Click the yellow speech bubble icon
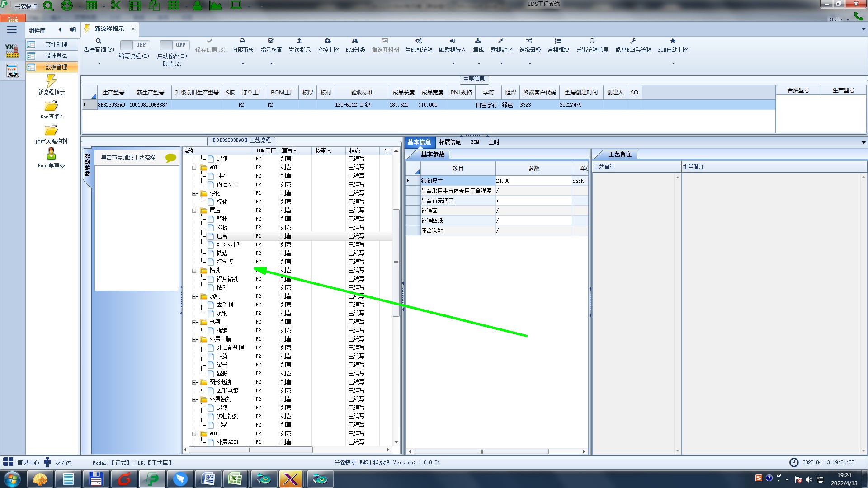Image resolution: width=868 pixels, height=488 pixels. point(170,158)
